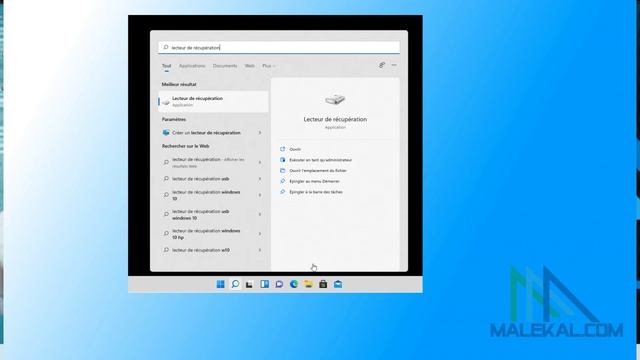Expand chevron next to 'lecteur de récupération windows 10 hp'
Screen dimensions: 640x360
tap(260, 234)
